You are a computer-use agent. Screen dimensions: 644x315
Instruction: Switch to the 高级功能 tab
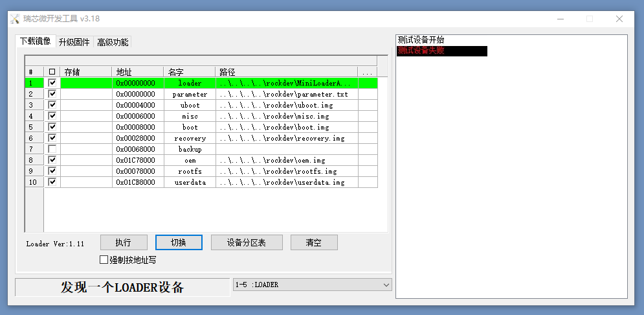point(113,42)
